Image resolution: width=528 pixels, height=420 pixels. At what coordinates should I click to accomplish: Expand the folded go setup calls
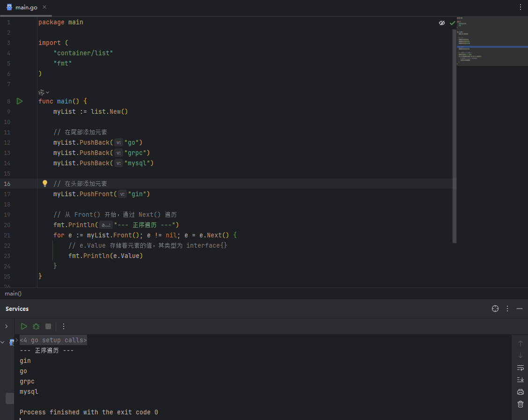click(x=17, y=340)
